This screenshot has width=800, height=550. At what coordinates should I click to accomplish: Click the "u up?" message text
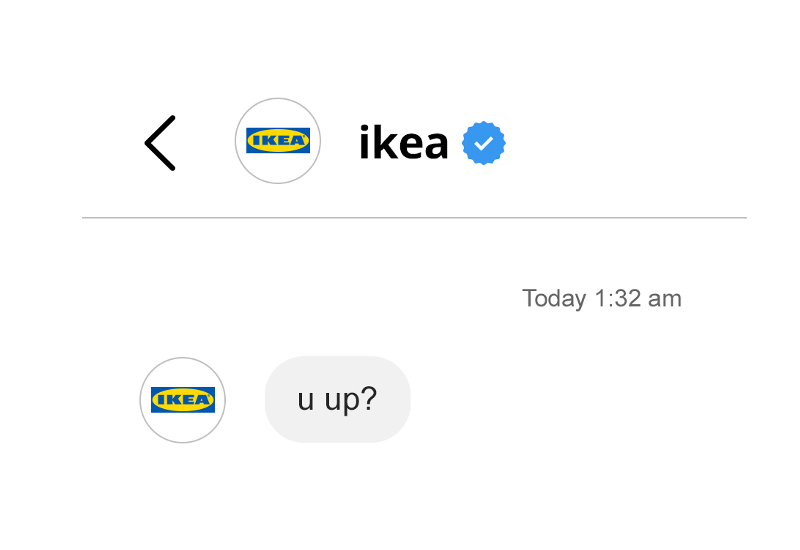tap(338, 399)
